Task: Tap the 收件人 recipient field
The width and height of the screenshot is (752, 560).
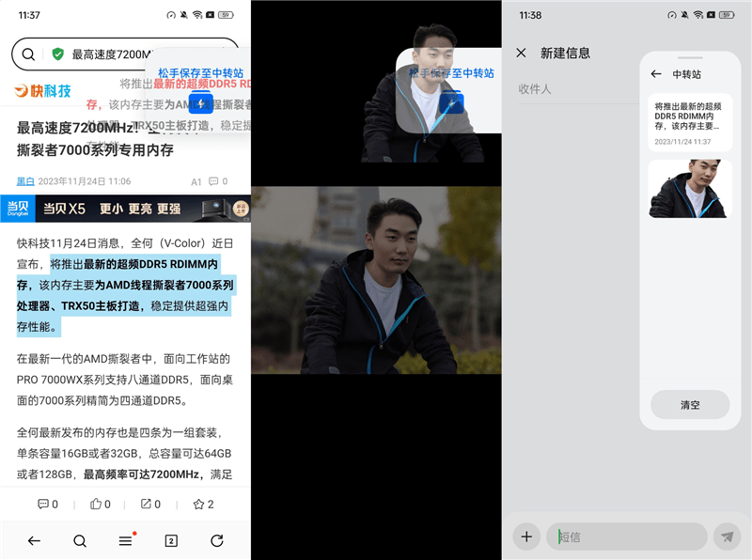Action: 578,88
